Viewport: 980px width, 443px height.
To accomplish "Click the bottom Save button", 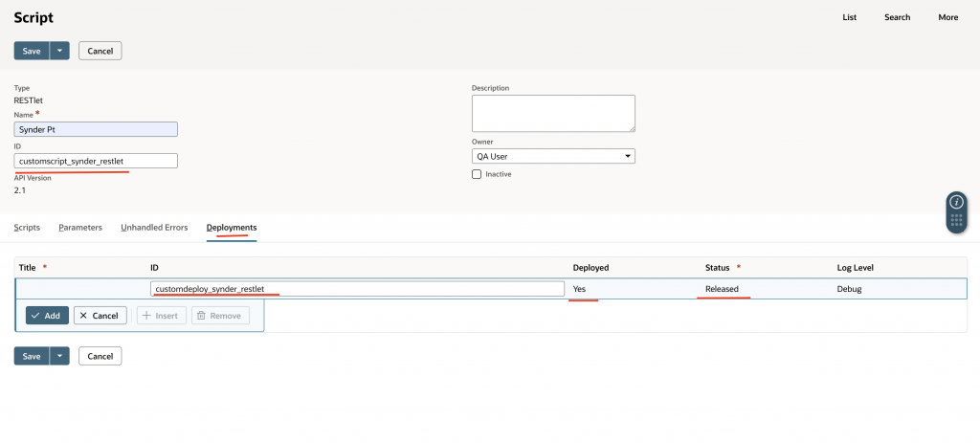I will [x=32, y=356].
